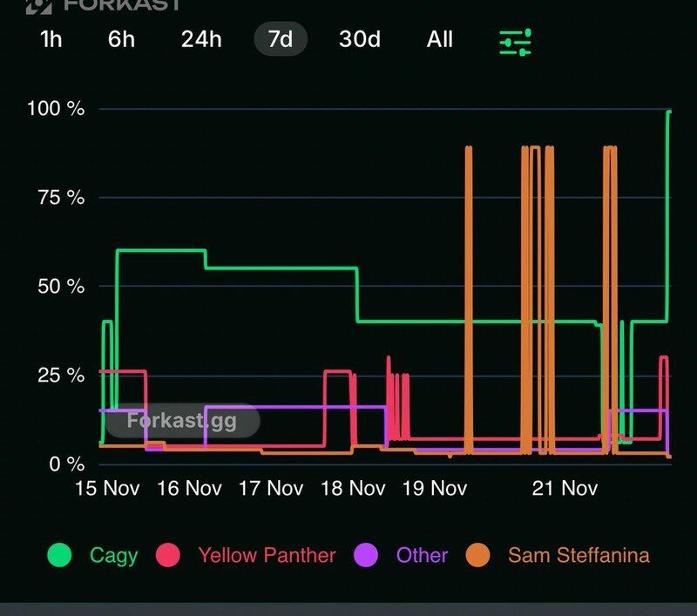The image size is (697, 616).
Task: Select the 6h time range
Action: click(121, 40)
